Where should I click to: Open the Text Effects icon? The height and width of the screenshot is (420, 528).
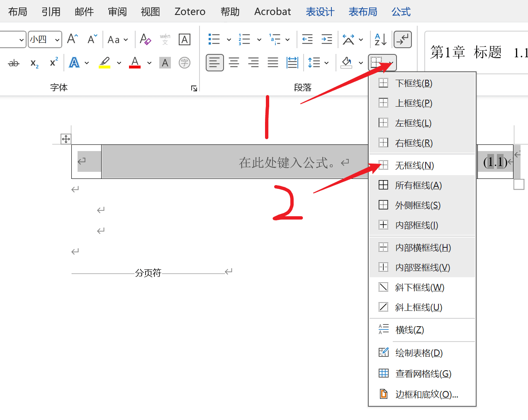click(x=74, y=62)
